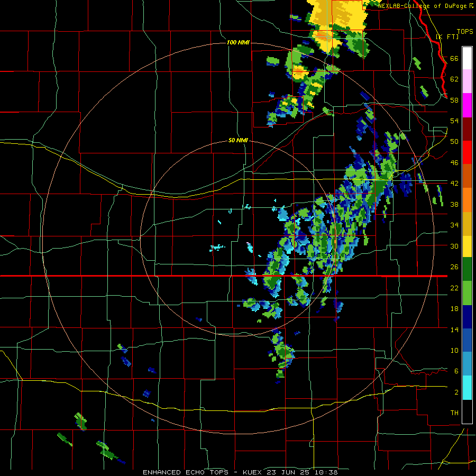Pick the gold legend swatch
This screenshot has height=476, width=476.
click(467, 224)
